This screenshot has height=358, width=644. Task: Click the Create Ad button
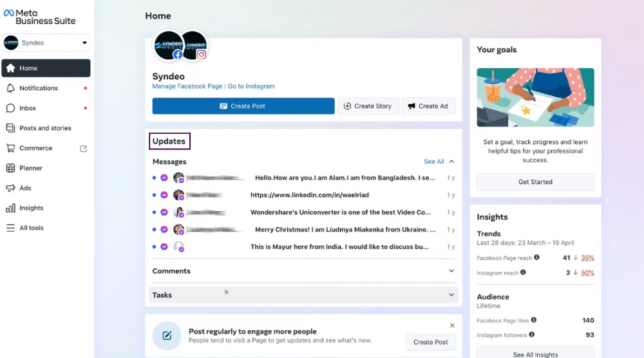click(x=428, y=106)
